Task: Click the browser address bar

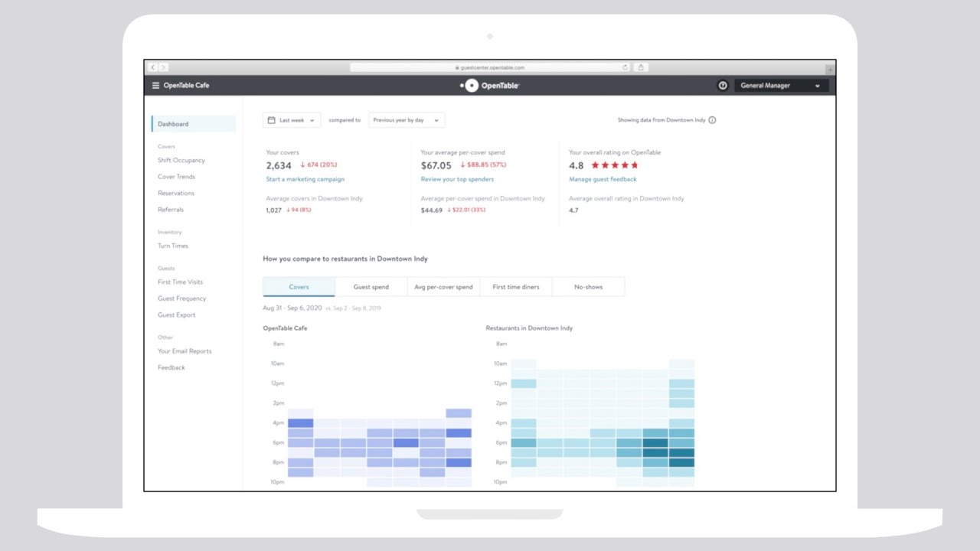Action: click(490, 67)
